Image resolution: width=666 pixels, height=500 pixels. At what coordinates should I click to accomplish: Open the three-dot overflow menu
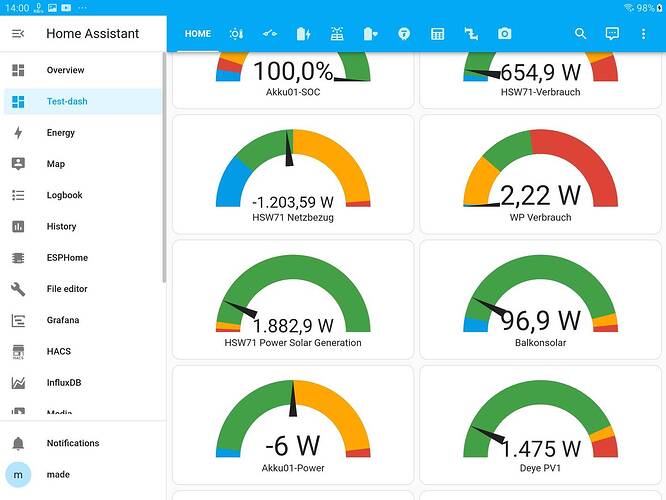pos(643,34)
